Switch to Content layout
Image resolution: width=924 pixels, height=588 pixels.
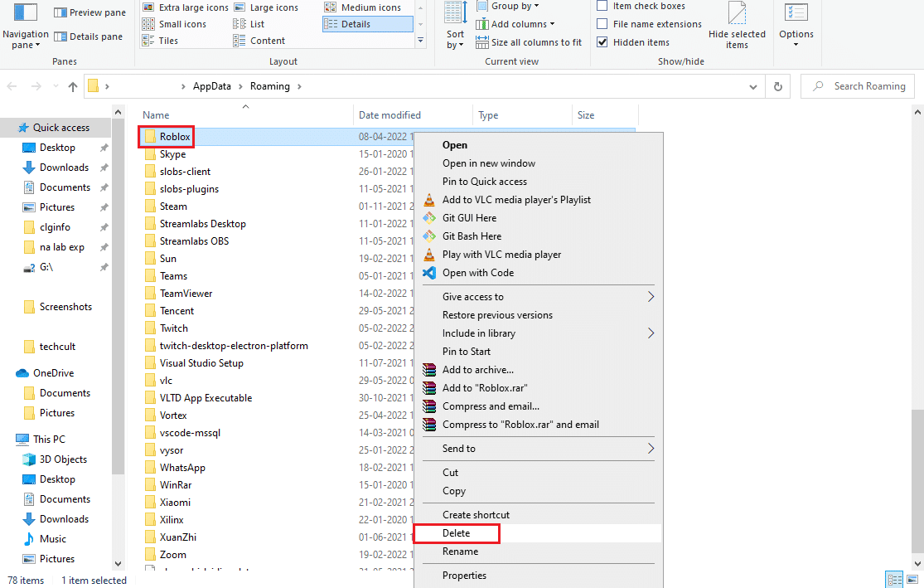259,41
